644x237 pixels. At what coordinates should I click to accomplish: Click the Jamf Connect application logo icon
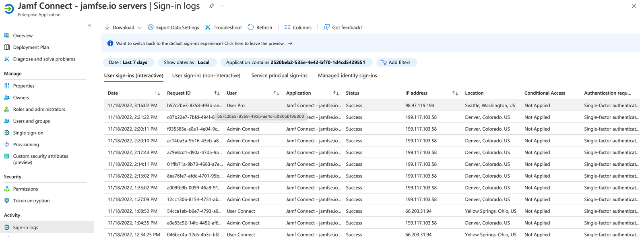[9, 8]
